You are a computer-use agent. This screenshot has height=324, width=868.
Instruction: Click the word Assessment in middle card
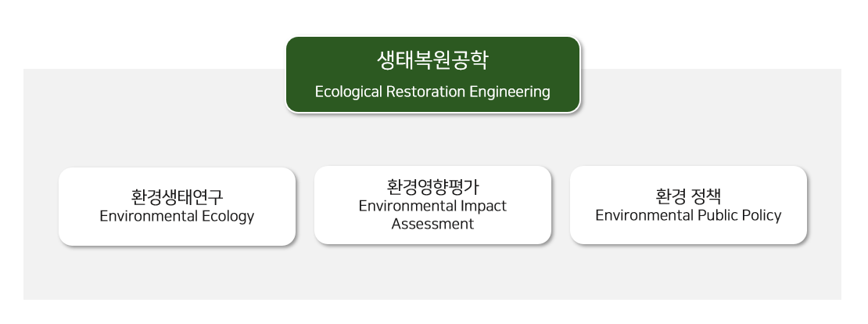tap(432, 224)
